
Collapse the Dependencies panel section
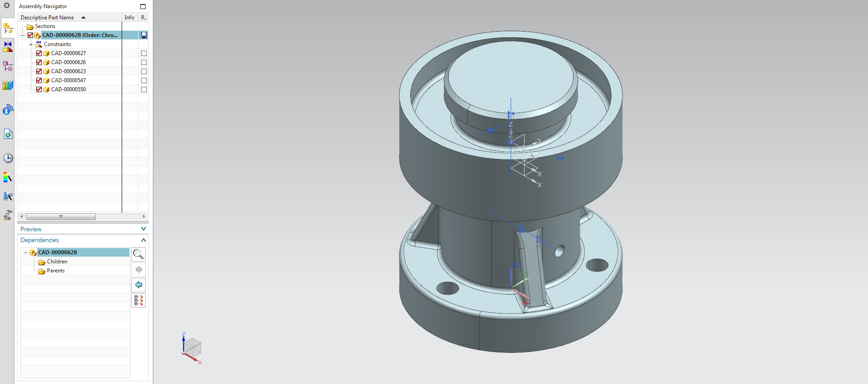coord(143,240)
